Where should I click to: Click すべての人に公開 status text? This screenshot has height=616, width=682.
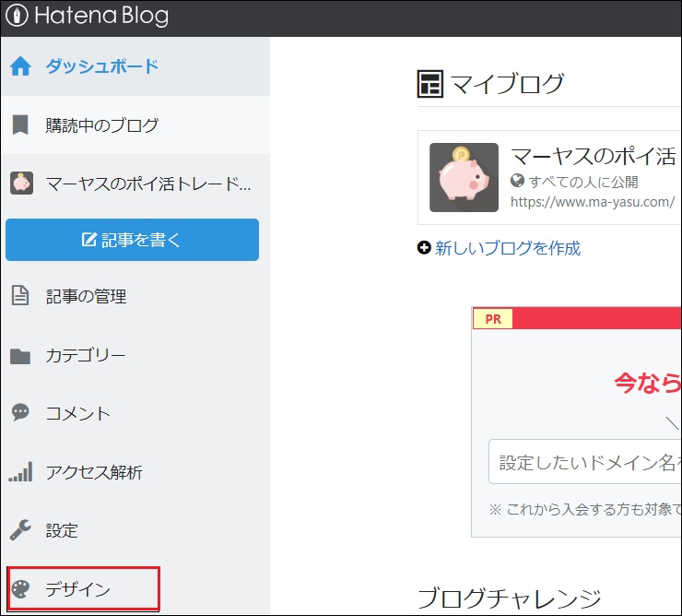click(583, 182)
